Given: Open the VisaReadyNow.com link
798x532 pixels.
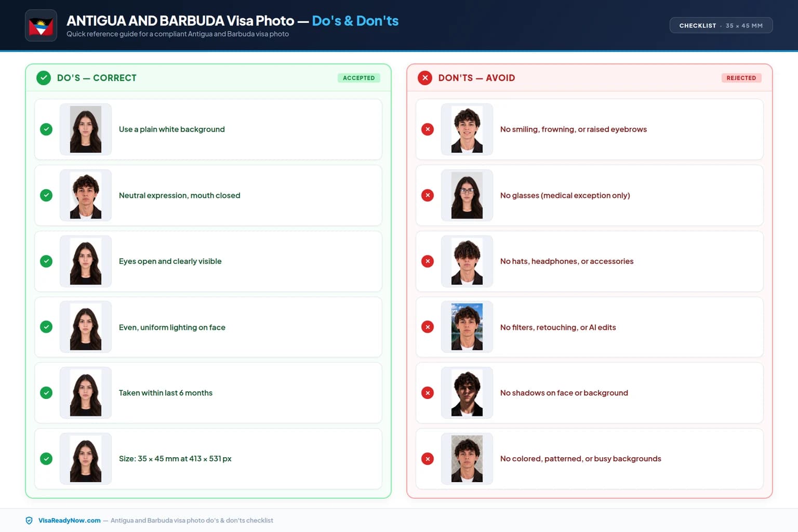Looking at the screenshot, I should (70, 521).
